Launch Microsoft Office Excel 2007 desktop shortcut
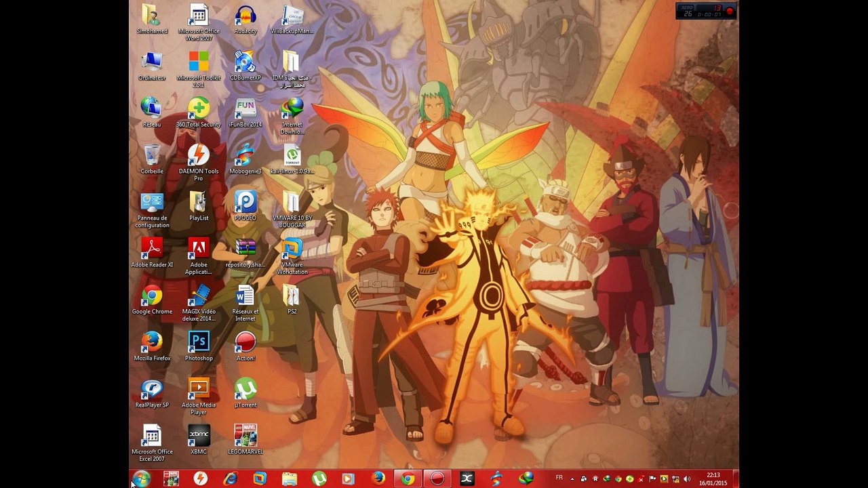The height and width of the screenshot is (488, 868). click(152, 443)
